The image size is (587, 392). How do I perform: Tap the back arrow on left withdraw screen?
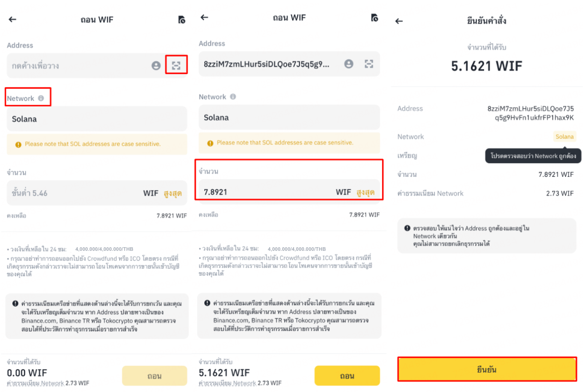12,20
